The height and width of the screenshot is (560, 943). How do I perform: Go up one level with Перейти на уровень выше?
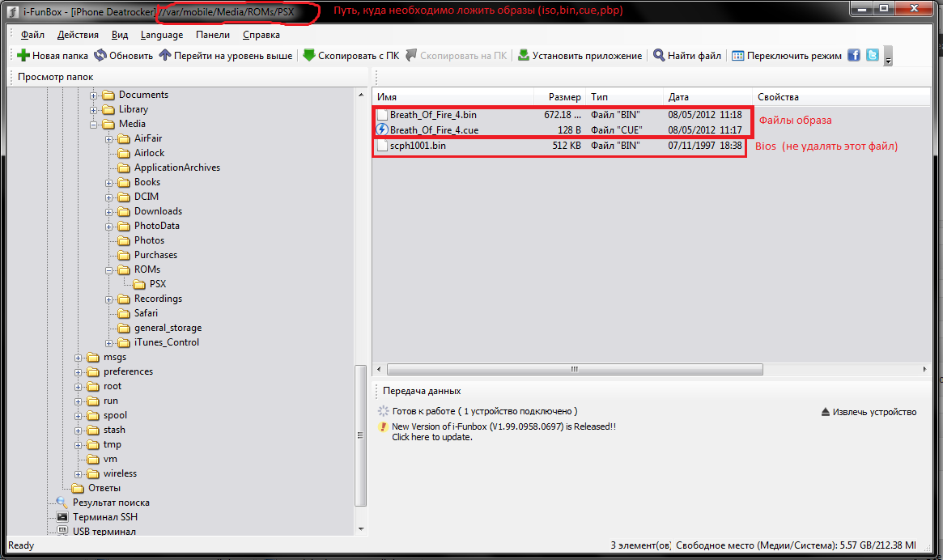225,56
